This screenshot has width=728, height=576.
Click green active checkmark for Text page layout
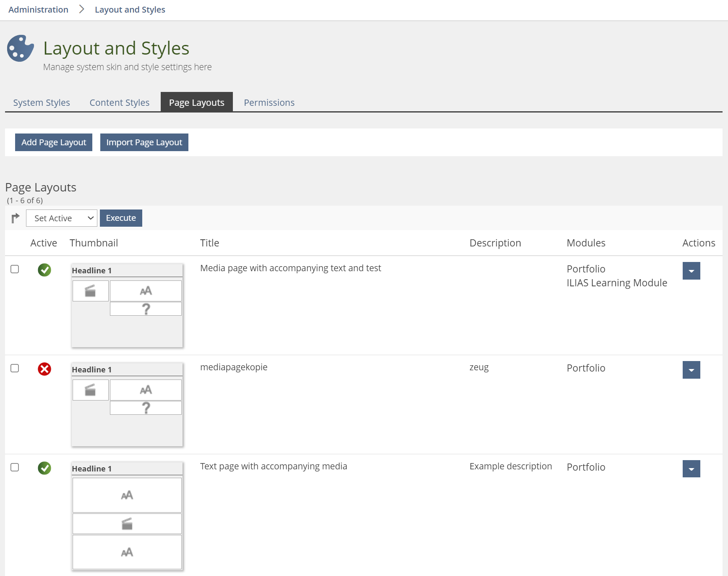[x=44, y=468]
